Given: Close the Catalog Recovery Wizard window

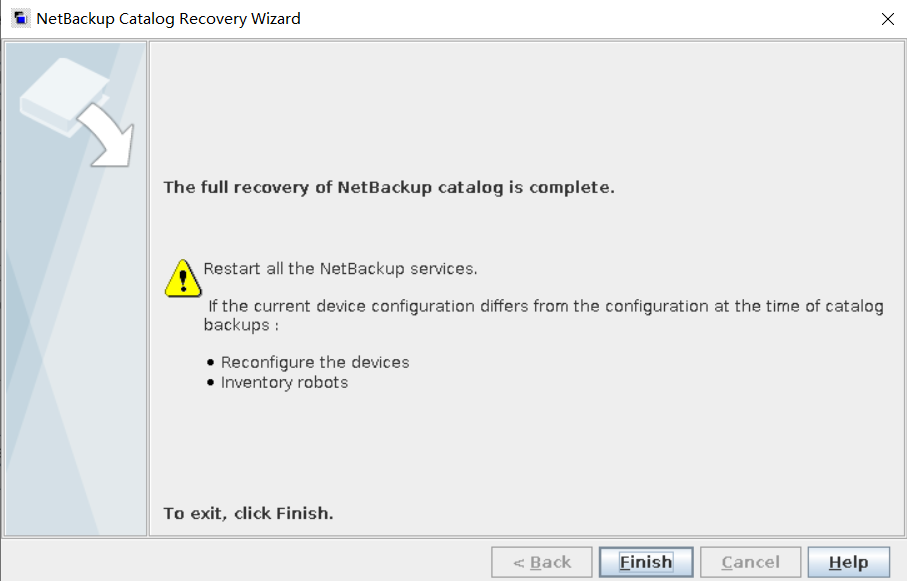Looking at the screenshot, I should pyautogui.click(x=887, y=19).
